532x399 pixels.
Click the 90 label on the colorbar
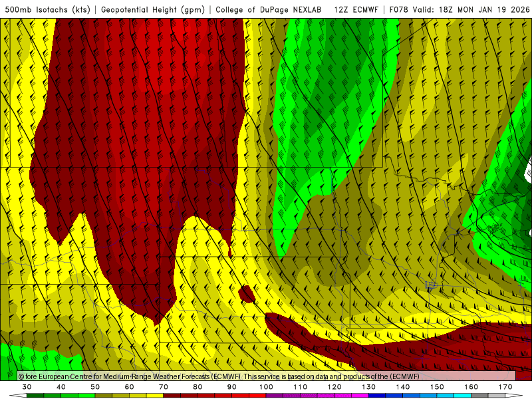[x=231, y=387]
